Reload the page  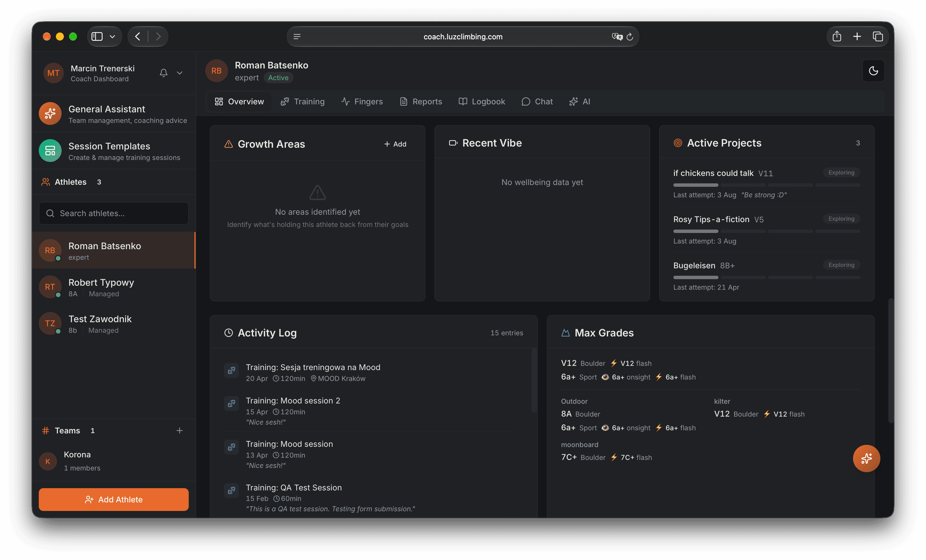630,36
